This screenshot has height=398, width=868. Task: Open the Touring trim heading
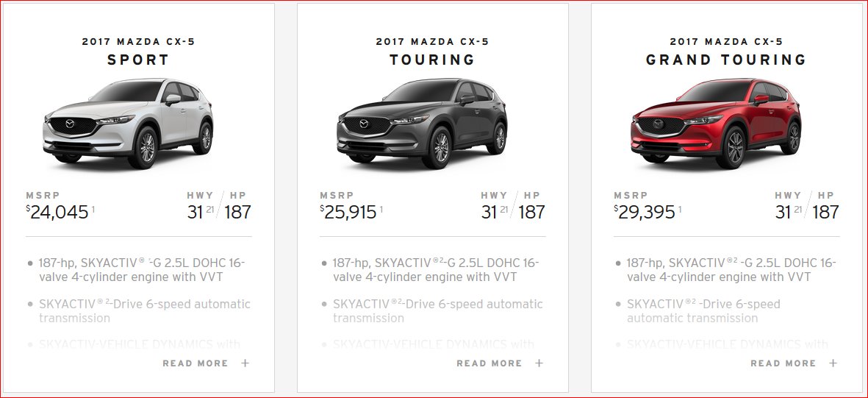pyautogui.click(x=432, y=60)
